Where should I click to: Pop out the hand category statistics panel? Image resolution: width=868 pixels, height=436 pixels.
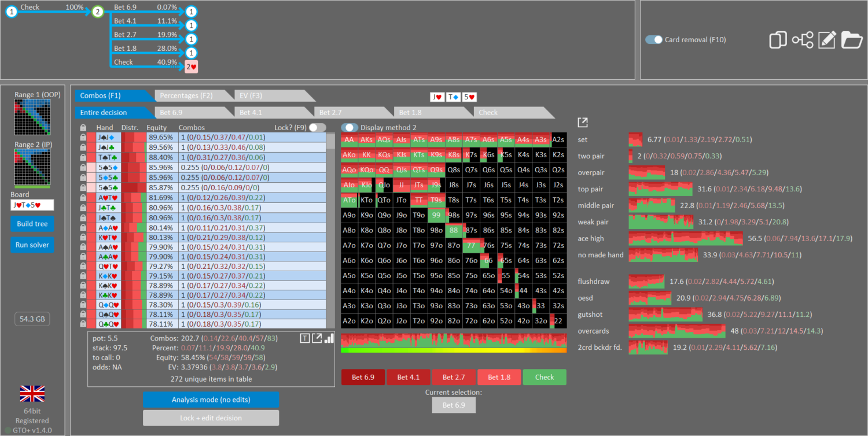click(x=583, y=123)
